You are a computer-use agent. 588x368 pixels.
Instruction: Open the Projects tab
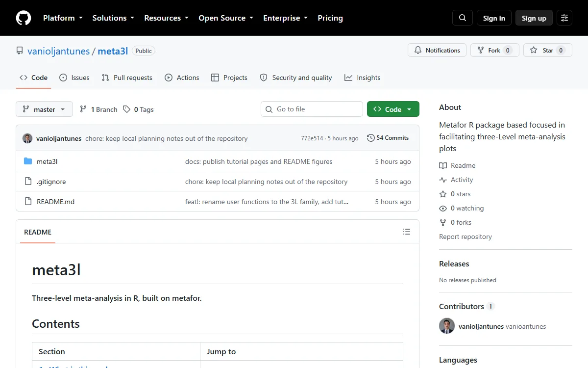229,78
